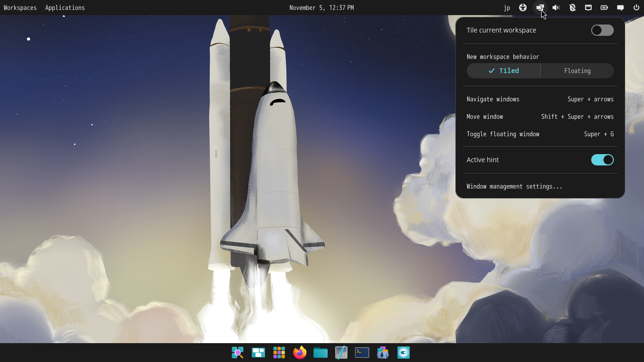
Task: Click the 'Active hint' label
Action: click(x=483, y=160)
